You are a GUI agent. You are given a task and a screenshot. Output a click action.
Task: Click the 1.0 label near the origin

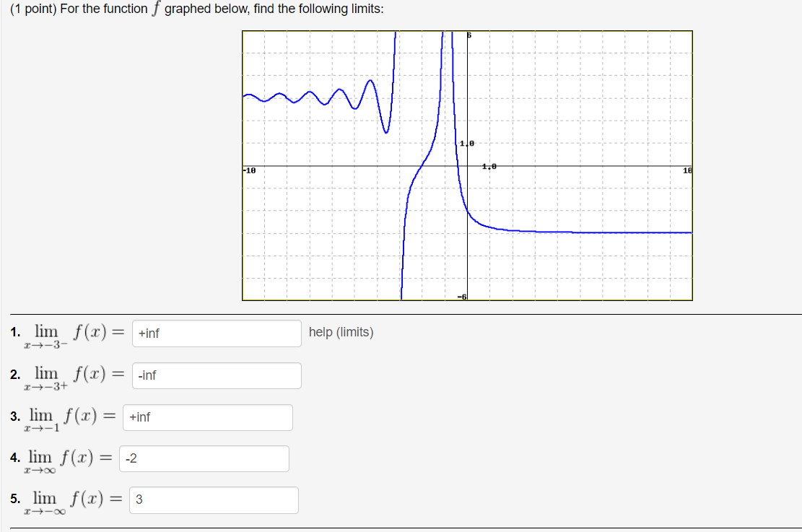tap(468, 143)
